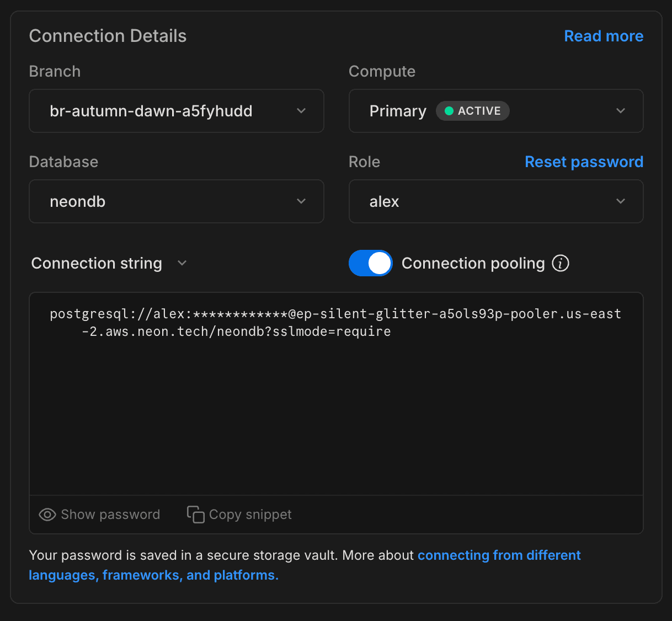Click the Read more link
This screenshot has height=621, width=672.
point(604,36)
